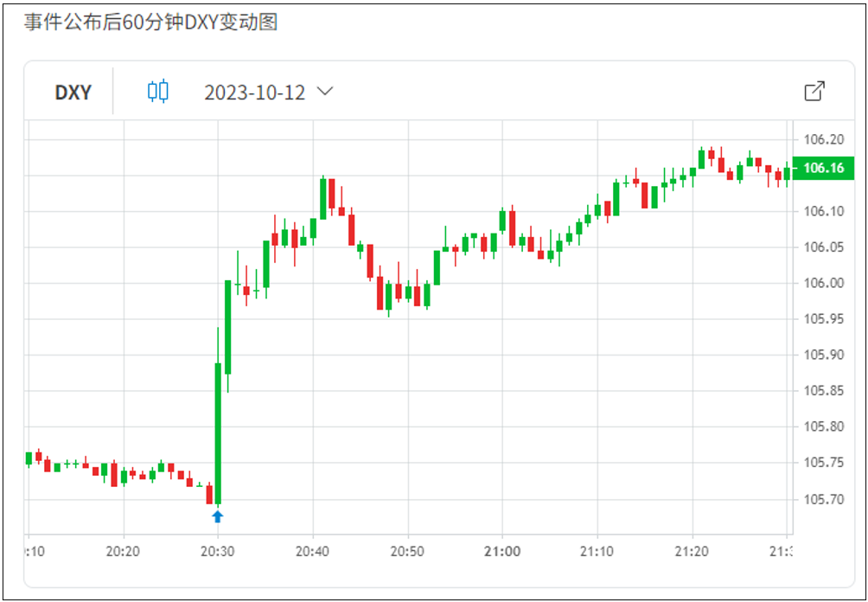Select the 20:30 time axis label
The width and height of the screenshot is (868, 602).
[218, 551]
